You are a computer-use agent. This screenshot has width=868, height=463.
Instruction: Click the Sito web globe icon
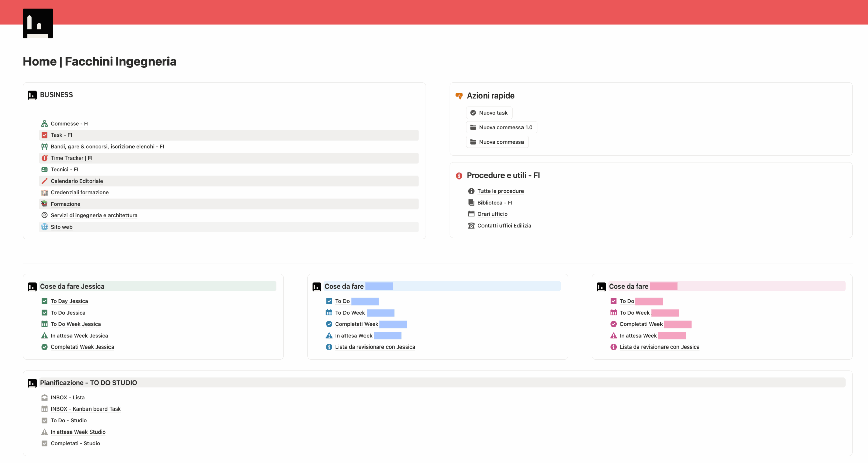(44, 227)
